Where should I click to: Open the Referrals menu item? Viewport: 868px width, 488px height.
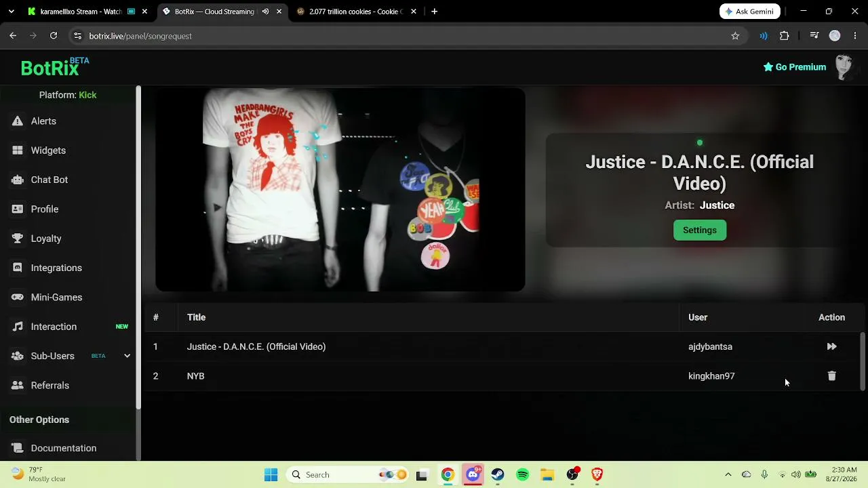50,386
